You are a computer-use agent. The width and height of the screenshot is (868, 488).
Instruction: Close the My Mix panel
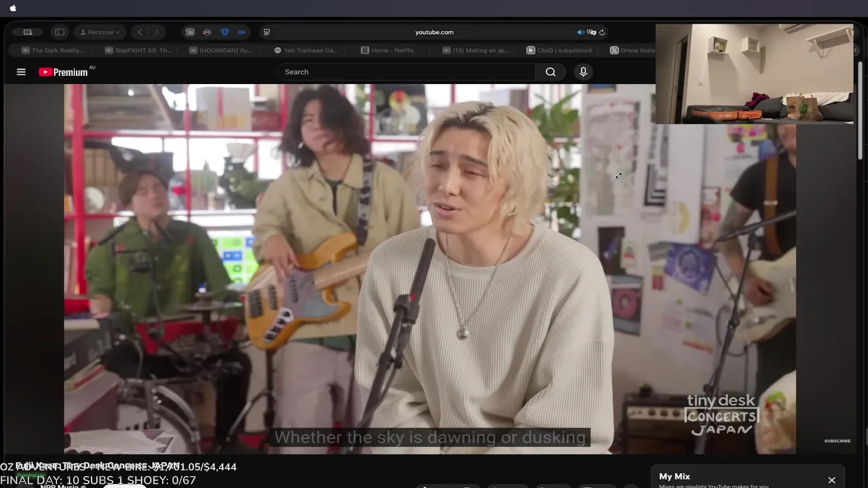[831, 480]
